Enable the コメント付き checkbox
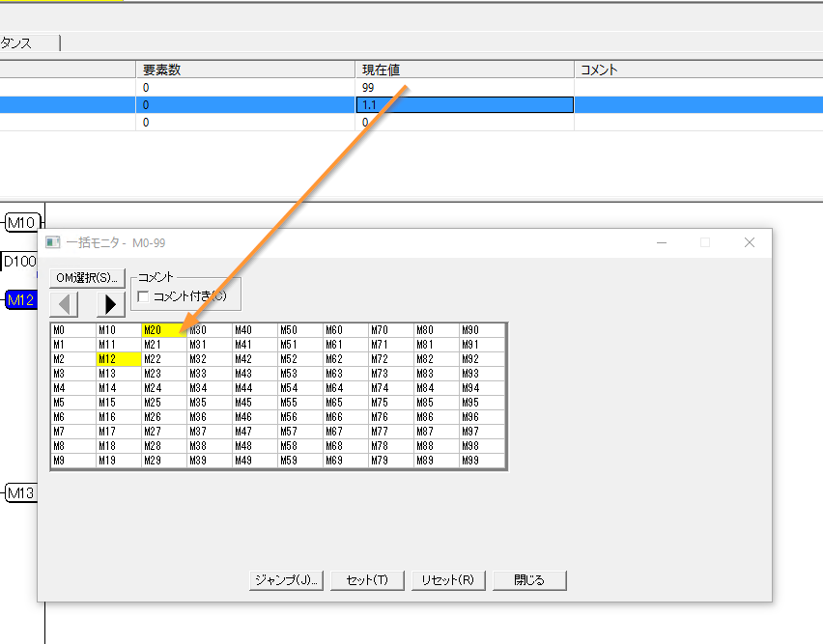Viewport: 823px width, 644px height. pos(144,296)
